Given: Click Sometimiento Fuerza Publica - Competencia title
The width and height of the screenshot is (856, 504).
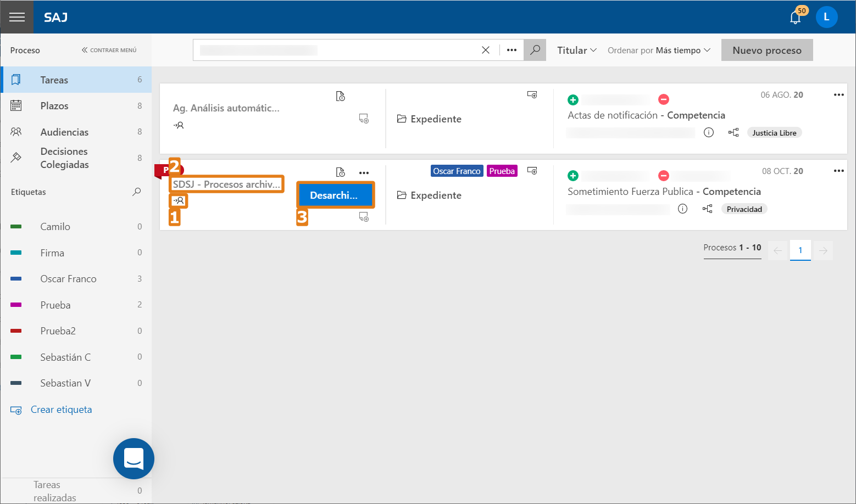Looking at the screenshot, I should (664, 192).
